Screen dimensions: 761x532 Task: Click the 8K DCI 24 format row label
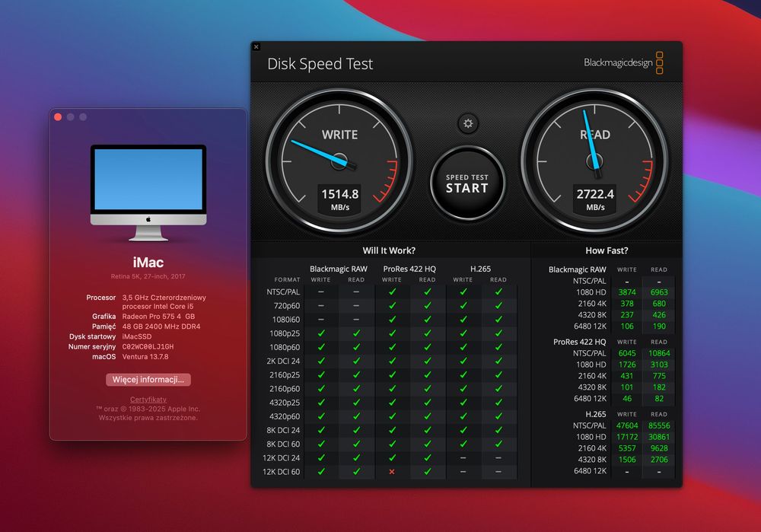coord(283,430)
